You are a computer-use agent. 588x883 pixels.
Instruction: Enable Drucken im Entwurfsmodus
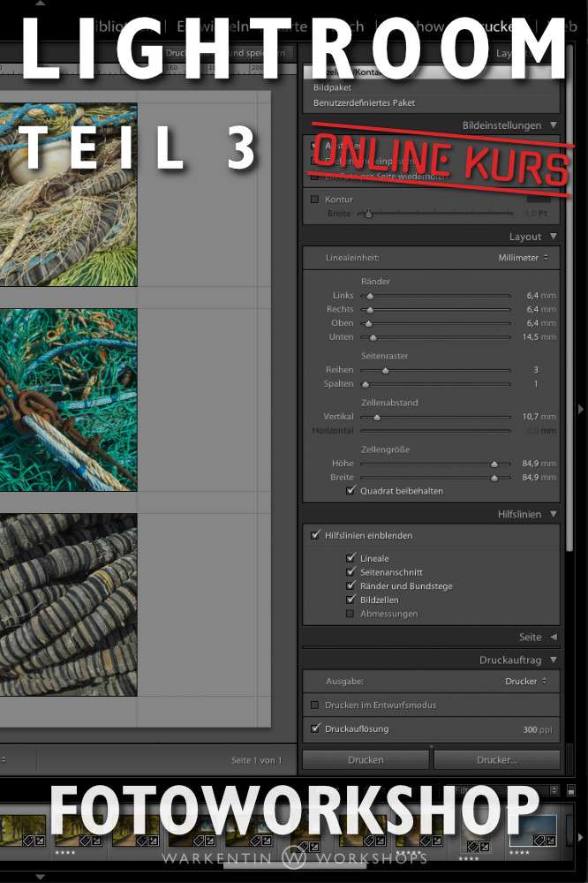pos(315,705)
